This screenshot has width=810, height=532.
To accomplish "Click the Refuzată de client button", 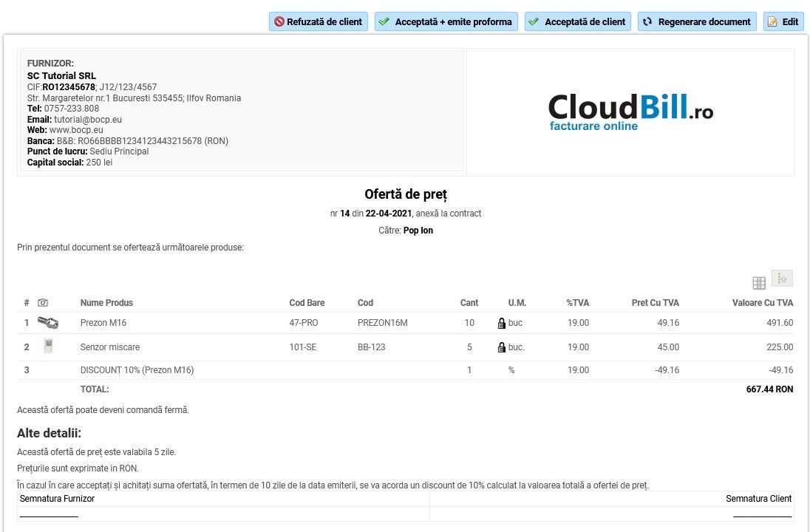I will [x=319, y=22].
